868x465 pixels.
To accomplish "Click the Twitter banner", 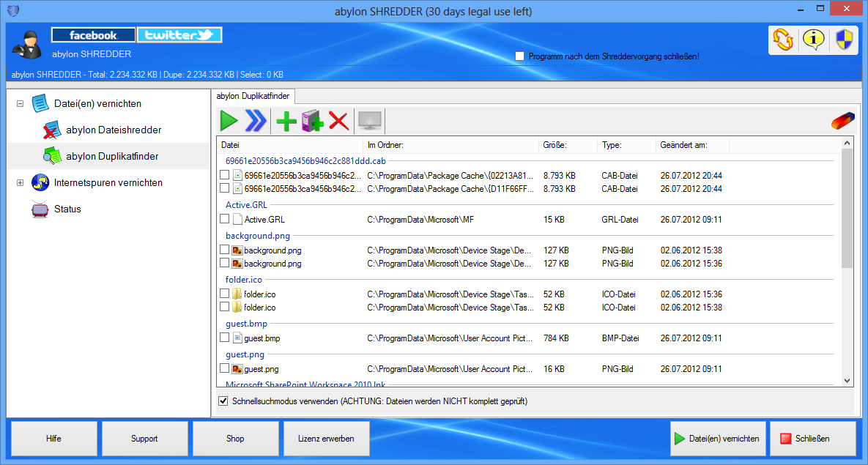I will (x=179, y=35).
